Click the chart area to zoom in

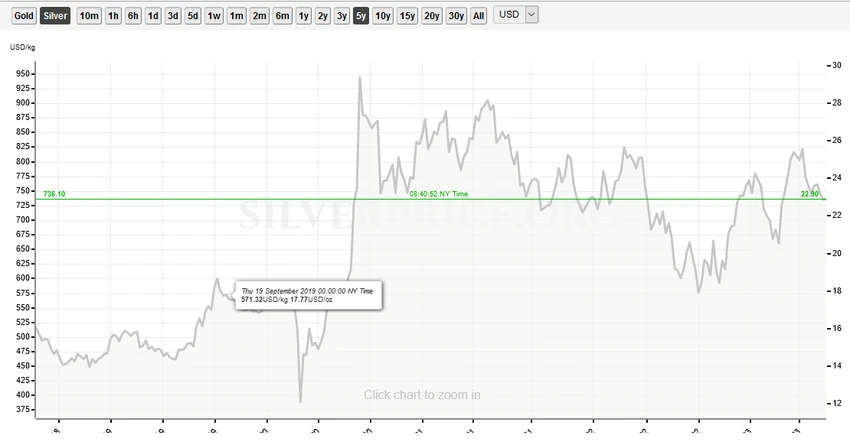pyautogui.click(x=422, y=394)
